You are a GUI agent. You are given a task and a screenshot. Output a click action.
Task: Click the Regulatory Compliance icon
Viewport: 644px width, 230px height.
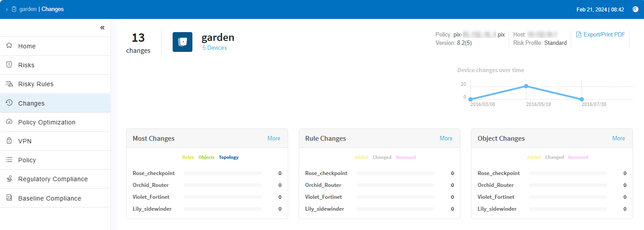point(9,179)
